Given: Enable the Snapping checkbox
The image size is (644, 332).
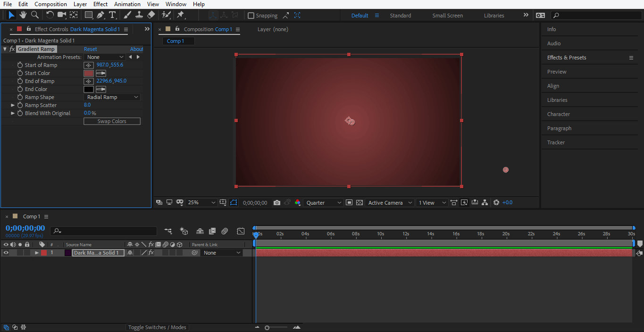Looking at the screenshot, I should [251, 16].
